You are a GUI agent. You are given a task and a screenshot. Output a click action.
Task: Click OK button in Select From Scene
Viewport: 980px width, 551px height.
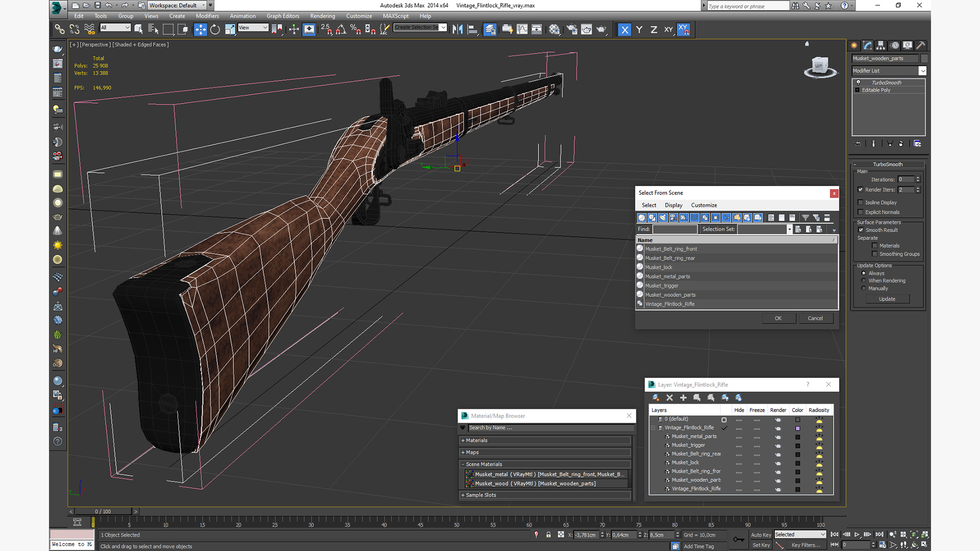point(778,317)
